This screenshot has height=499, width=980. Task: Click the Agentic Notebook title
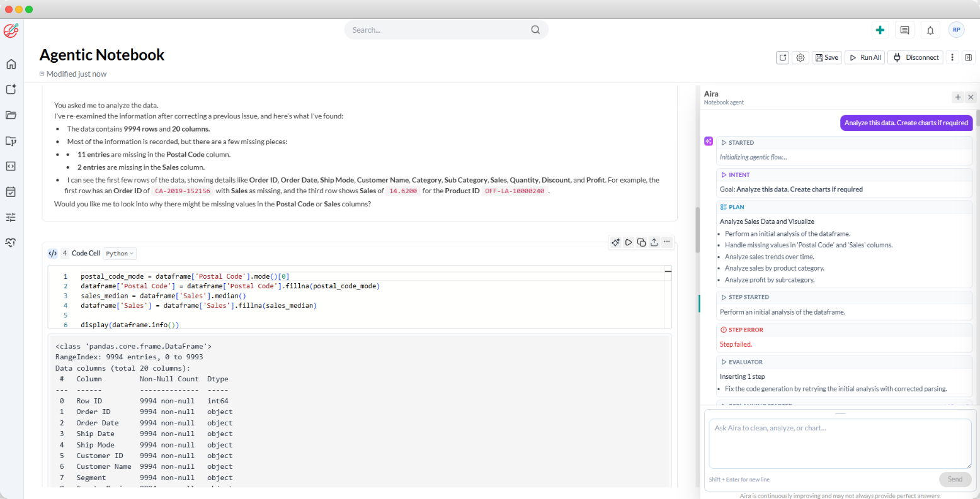coord(102,55)
